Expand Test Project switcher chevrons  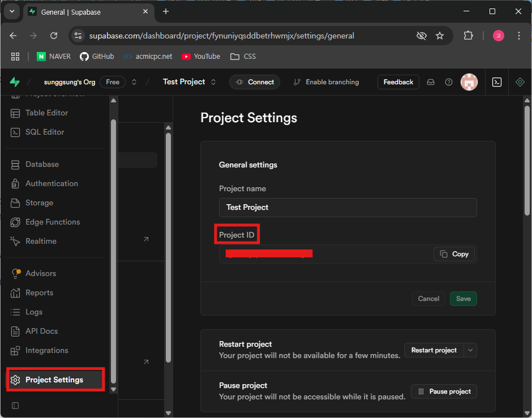coord(213,82)
